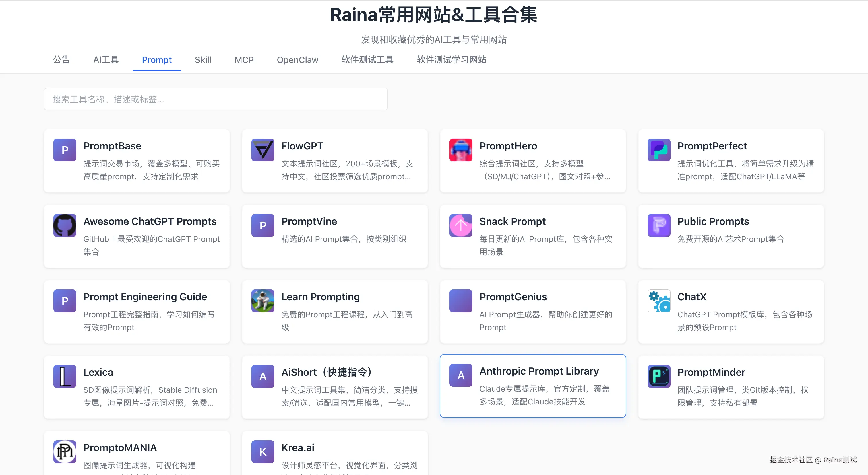868x475 pixels.
Task: Focus the tool search input field
Action: tap(216, 99)
